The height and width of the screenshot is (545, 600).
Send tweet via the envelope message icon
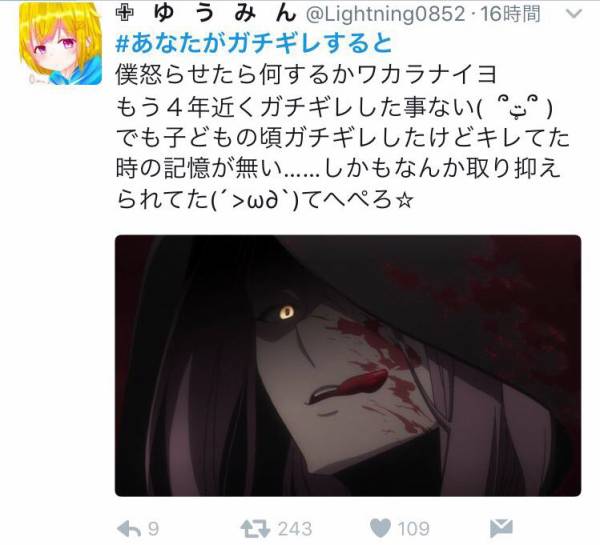pyautogui.click(x=501, y=529)
